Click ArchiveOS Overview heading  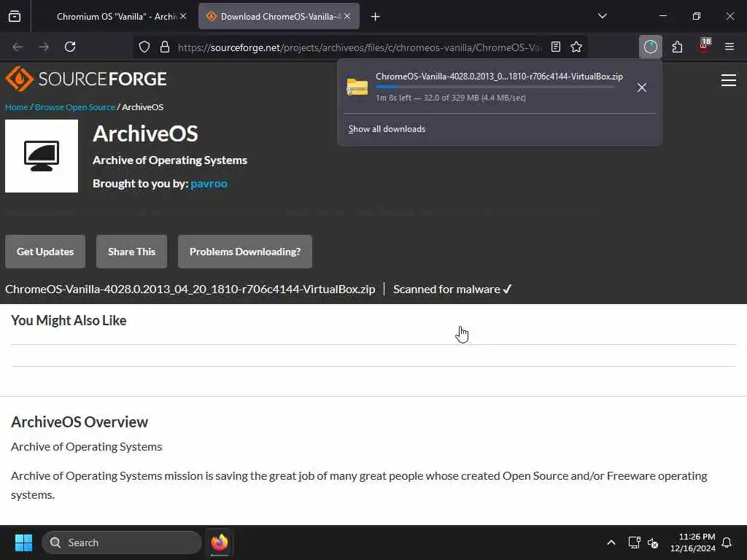click(80, 422)
